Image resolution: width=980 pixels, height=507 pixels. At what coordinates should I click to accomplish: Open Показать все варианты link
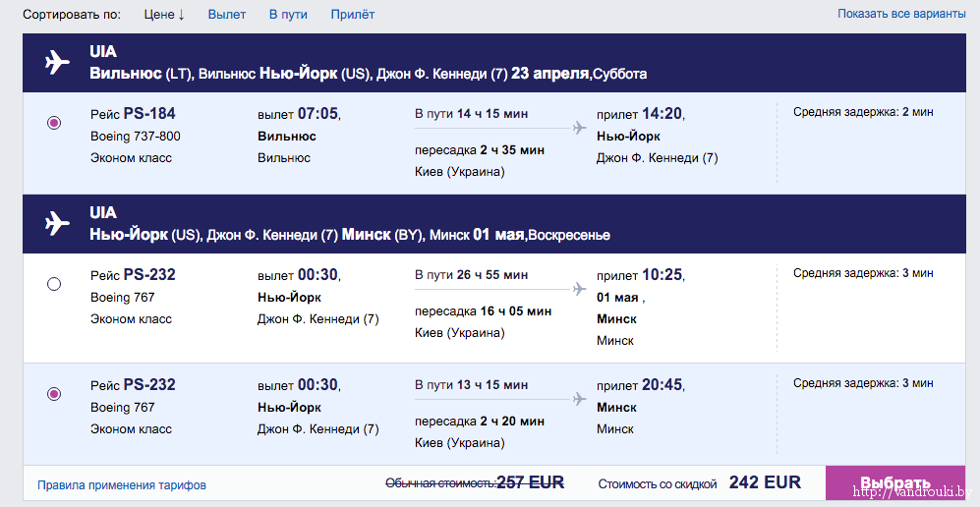(x=902, y=14)
